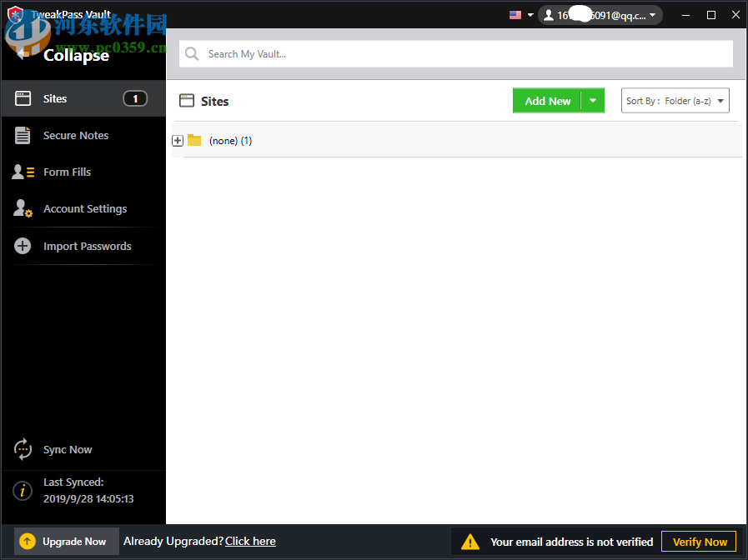Open the Sort By Folder (a-z) dropdown
748x560 pixels.
pyautogui.click(x=675, y=101)
